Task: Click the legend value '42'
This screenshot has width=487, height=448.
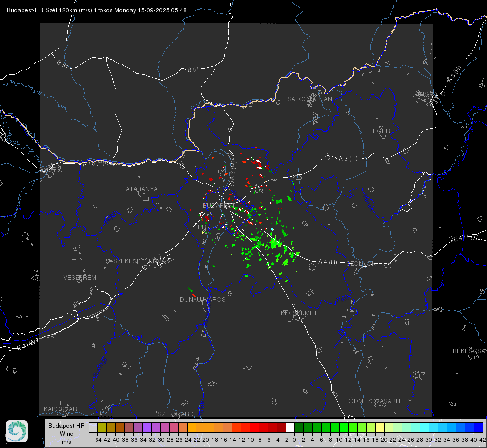Action: point(483,440)
